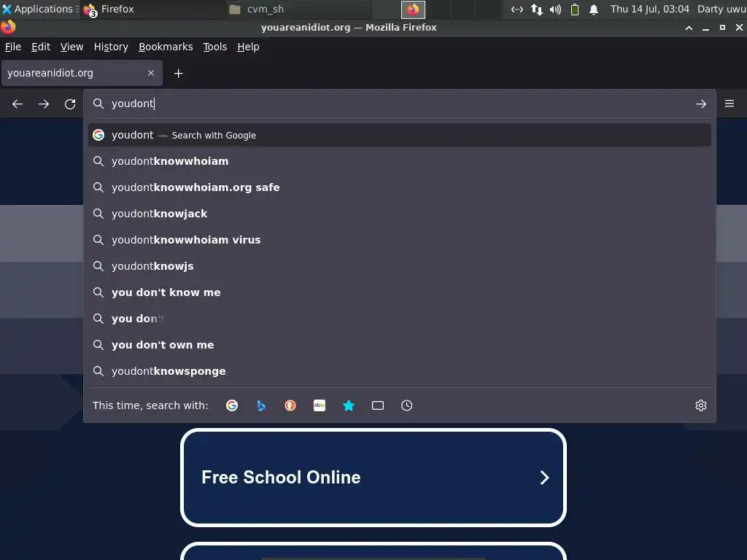Shade the window with the up-arrow titlebar button
Viewport: 747px width, 560px height.
point(689,28)
